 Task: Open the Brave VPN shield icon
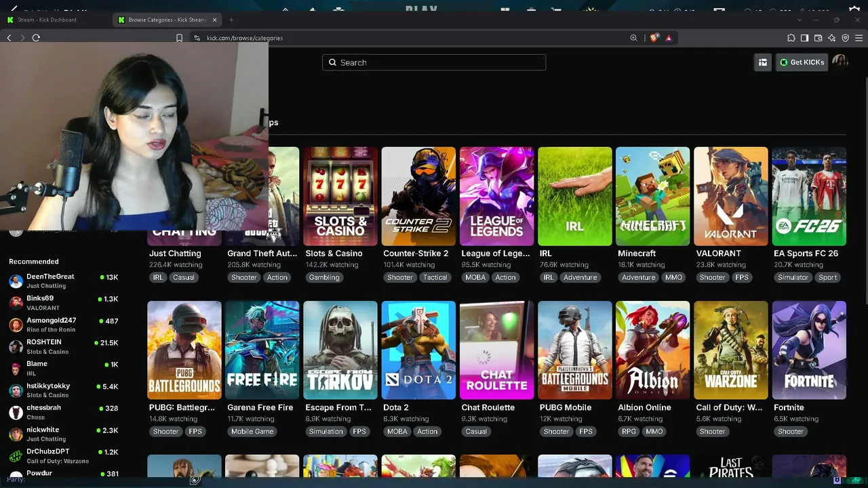click(845, 38)
